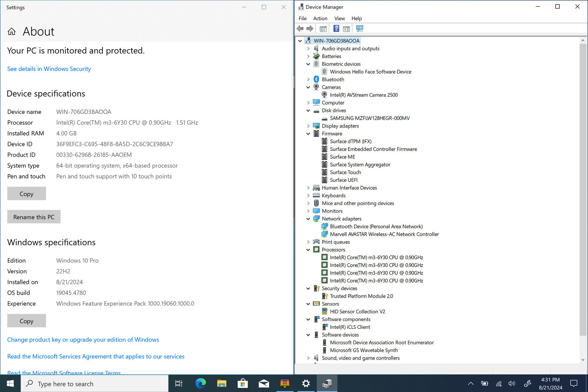Open the Help menu in Device Manager
Screen dimensions: 588x392
pos(356,18)
